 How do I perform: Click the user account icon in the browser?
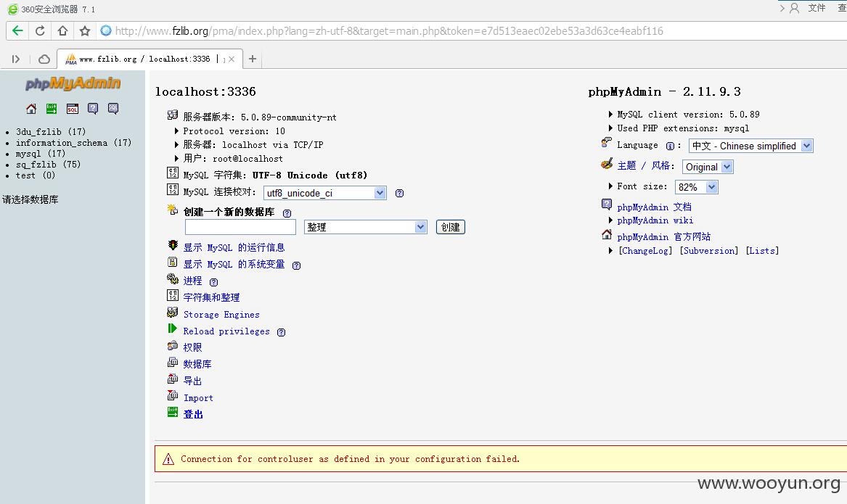pos(795,8)
